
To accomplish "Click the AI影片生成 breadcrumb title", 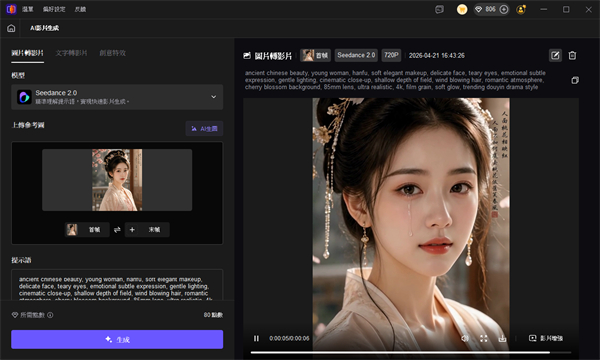I will (x=44, y=28).
